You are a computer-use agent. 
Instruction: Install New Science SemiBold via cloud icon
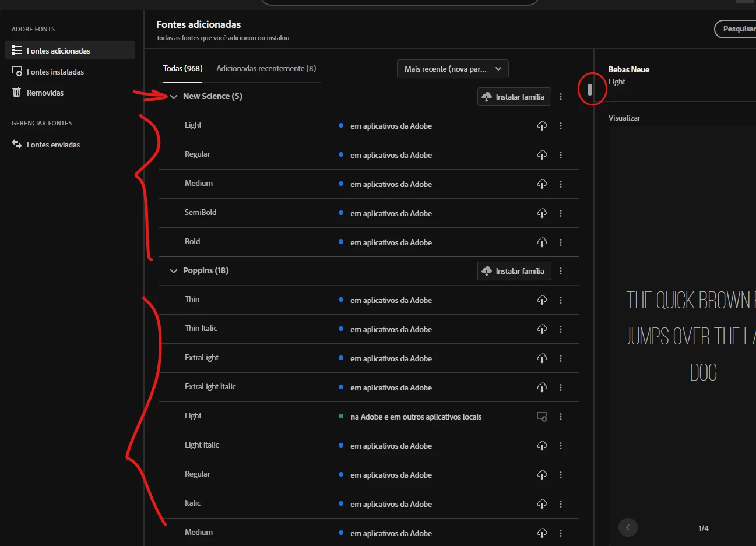(542, 213)
